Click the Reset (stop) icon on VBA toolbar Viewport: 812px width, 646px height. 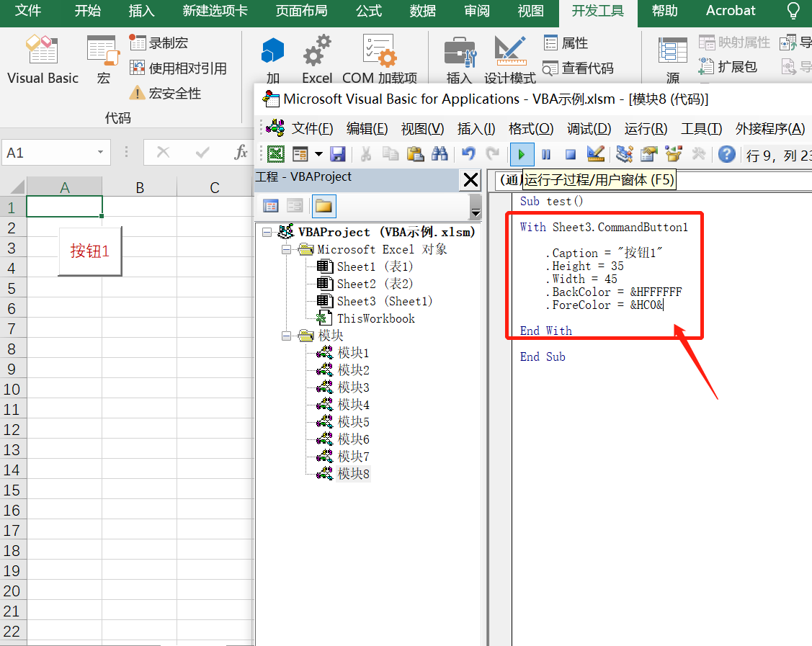pos(569,153)
